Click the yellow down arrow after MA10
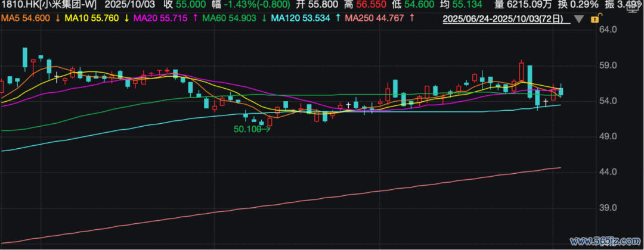Viewport: 644px width, 250px height. 126,18
